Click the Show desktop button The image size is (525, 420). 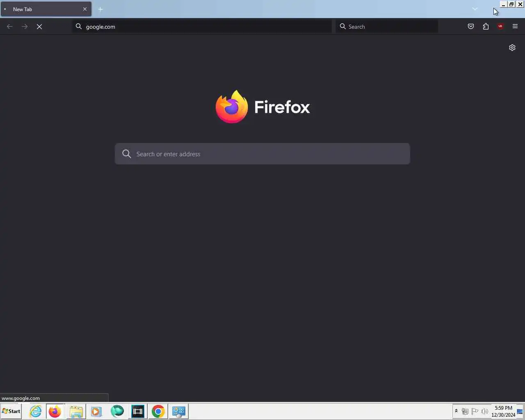pyautogui.click(x=520, y=411)
